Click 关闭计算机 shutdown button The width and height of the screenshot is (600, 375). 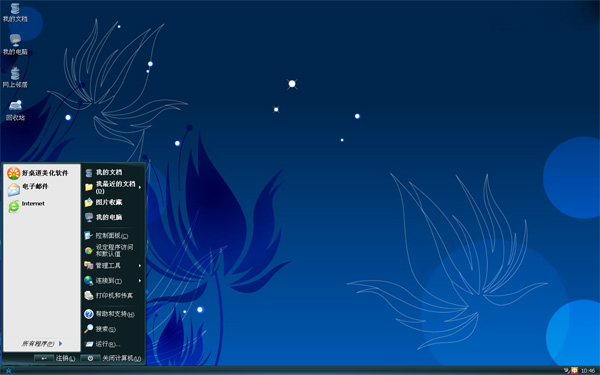[x=111, y=358]
